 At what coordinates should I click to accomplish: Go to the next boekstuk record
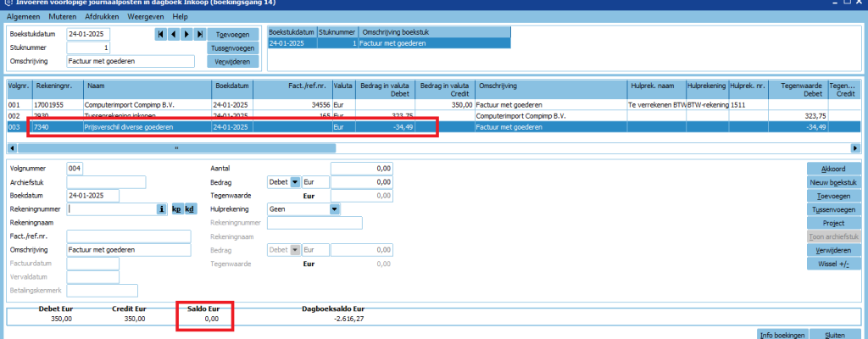186,34
